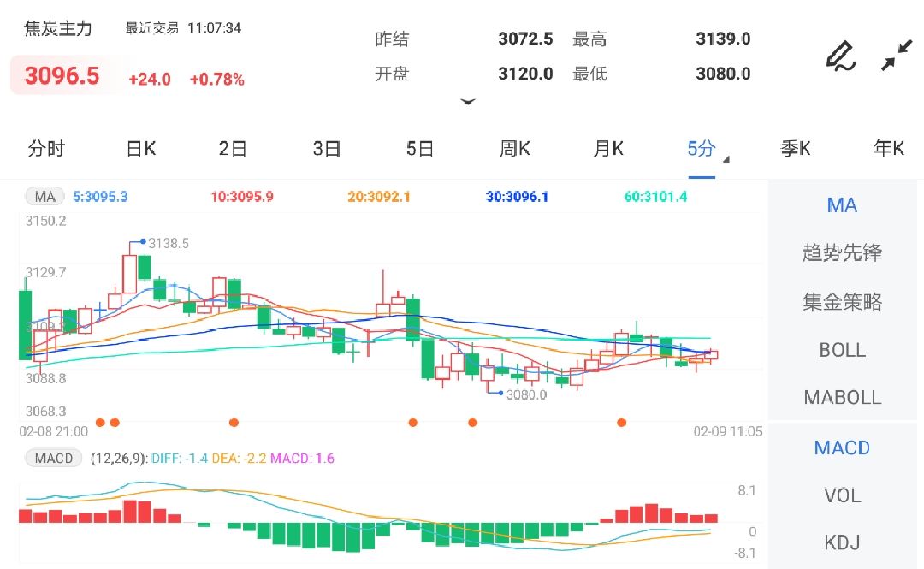Select the 5分 chart tab

point(702,149)
